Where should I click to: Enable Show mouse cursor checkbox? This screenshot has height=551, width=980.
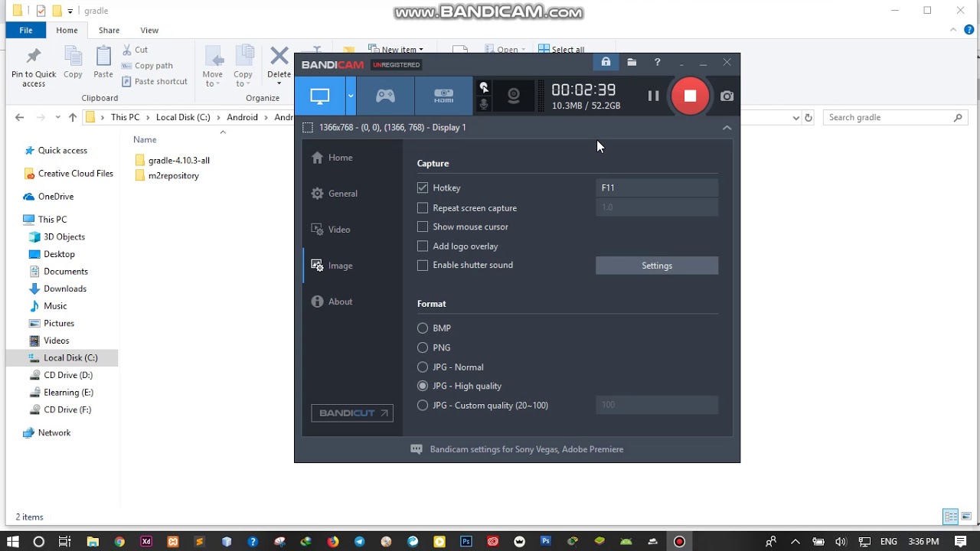coord(423,227)
